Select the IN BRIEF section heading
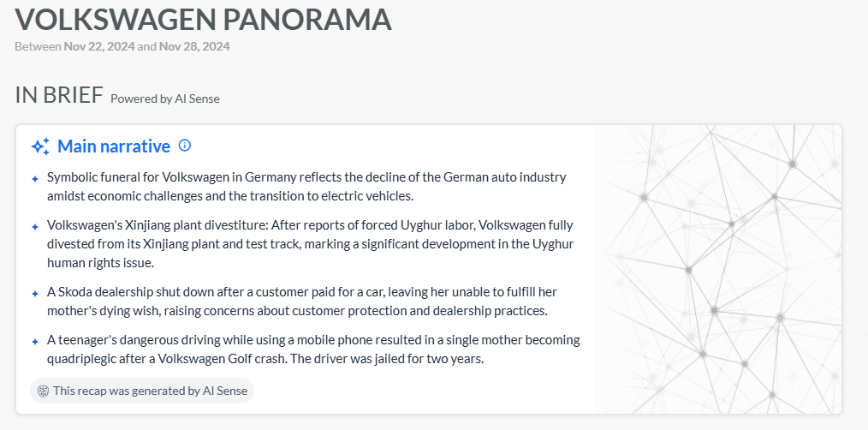Image resolution: width=868 pixels, height=430 pixels. tap(59, 95)
